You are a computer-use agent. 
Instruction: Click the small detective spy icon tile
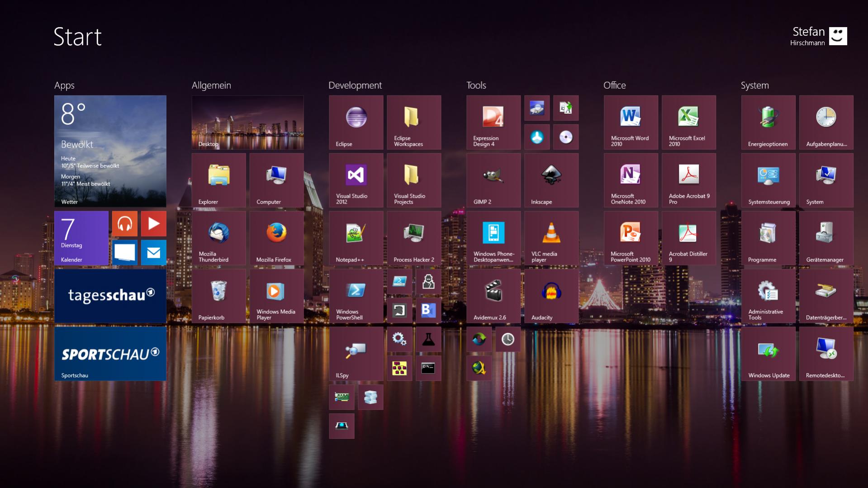coord(428,281)
